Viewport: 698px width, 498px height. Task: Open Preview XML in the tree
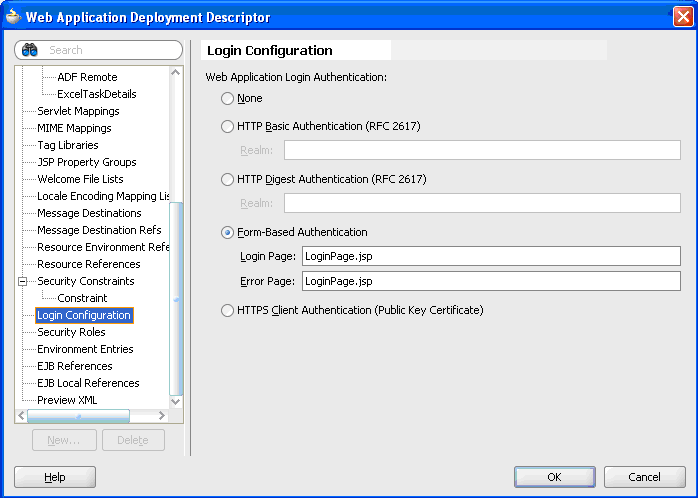[x=67, y=400]
